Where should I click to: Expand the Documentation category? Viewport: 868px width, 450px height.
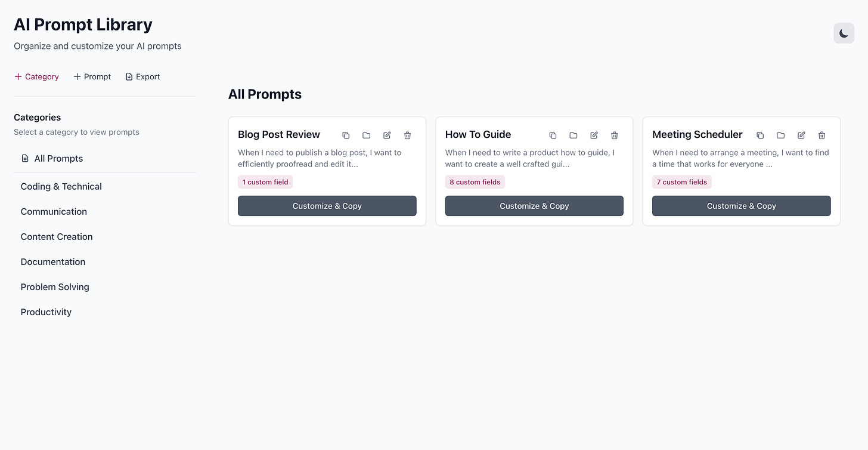[x=52, y=261]
